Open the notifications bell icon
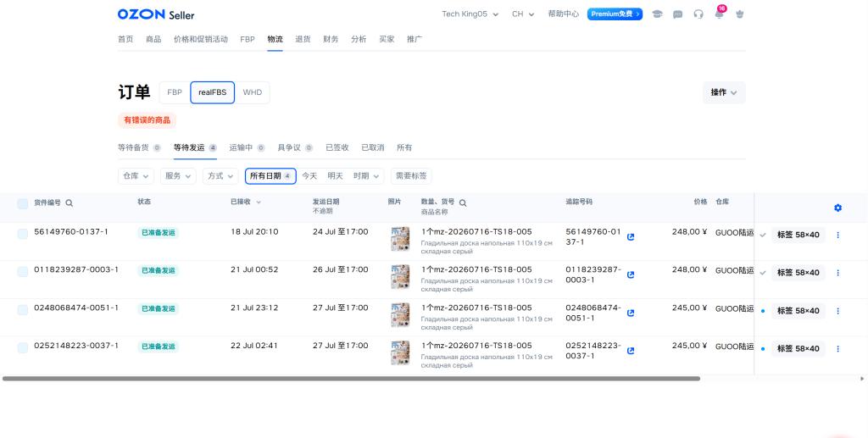The height and width of the screenshot is (438, 868). pos(719,14)
